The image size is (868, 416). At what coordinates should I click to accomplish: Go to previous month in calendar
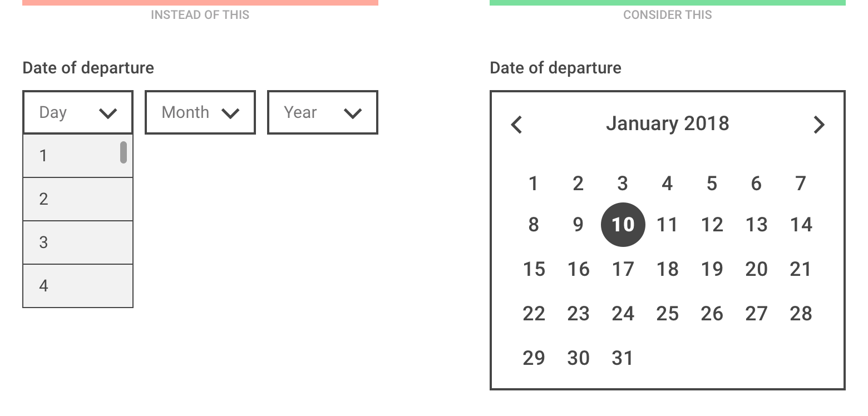pyautogui.click(x=517, y=125)
